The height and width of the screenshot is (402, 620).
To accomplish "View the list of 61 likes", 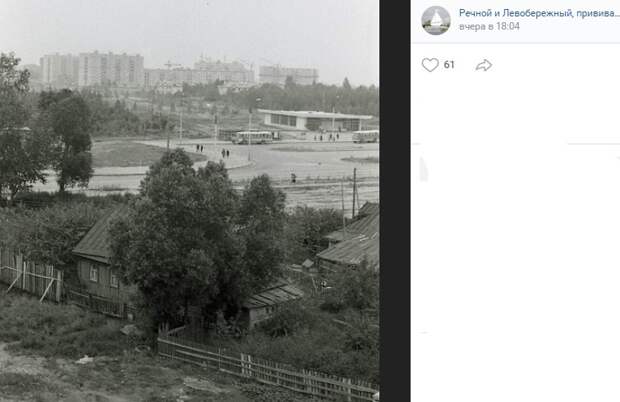I will tap(449, 64).
